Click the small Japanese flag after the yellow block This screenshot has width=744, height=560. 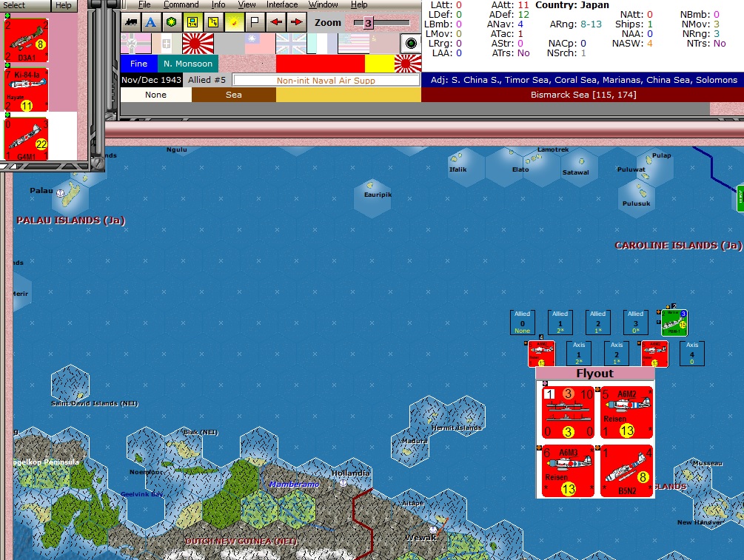[x=408, y=64]
